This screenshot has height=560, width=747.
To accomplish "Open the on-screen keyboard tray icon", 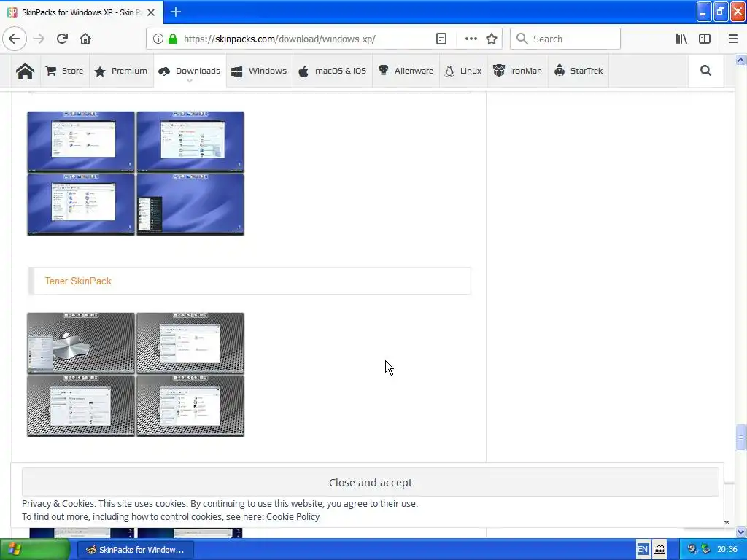I will (659, 550).
